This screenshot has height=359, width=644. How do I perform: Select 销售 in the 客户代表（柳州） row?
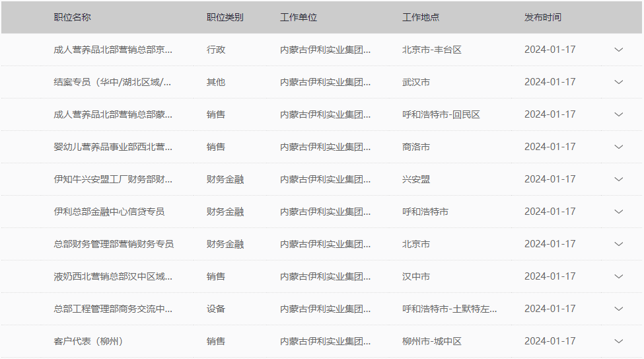point(216,341)
